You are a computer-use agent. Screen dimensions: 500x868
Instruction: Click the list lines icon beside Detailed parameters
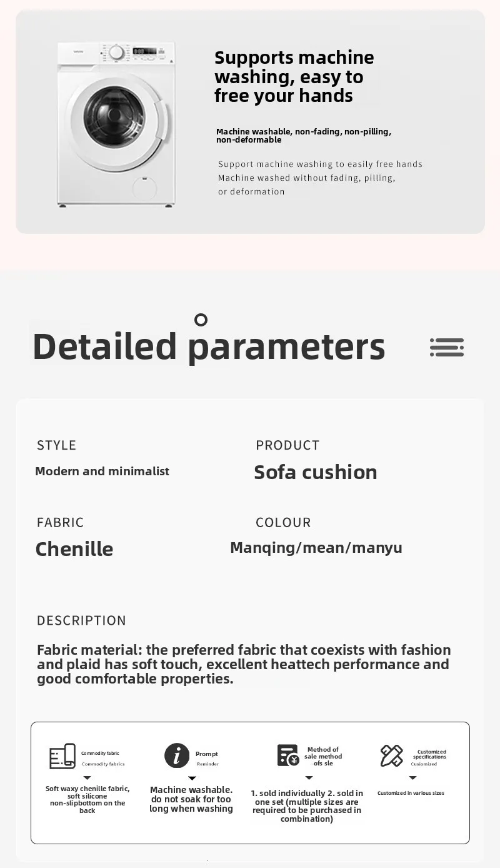coord(447,347)
